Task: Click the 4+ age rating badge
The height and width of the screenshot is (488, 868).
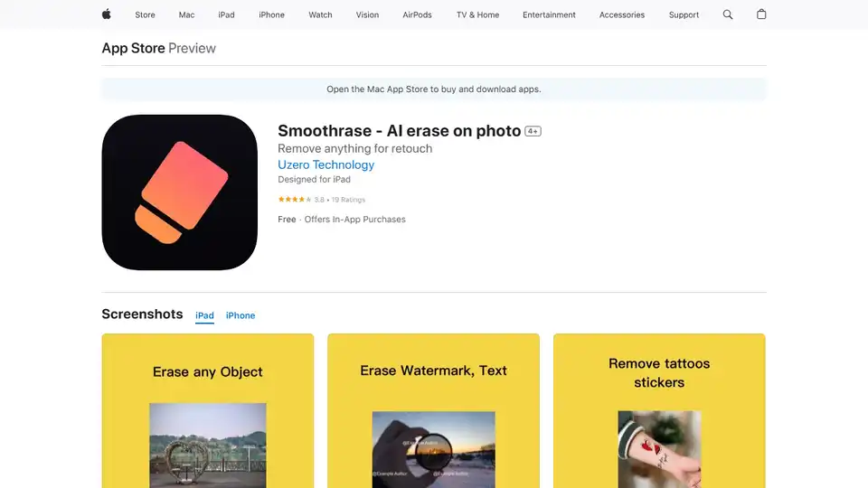Action: pyautogui.click(x=533, y=131)
